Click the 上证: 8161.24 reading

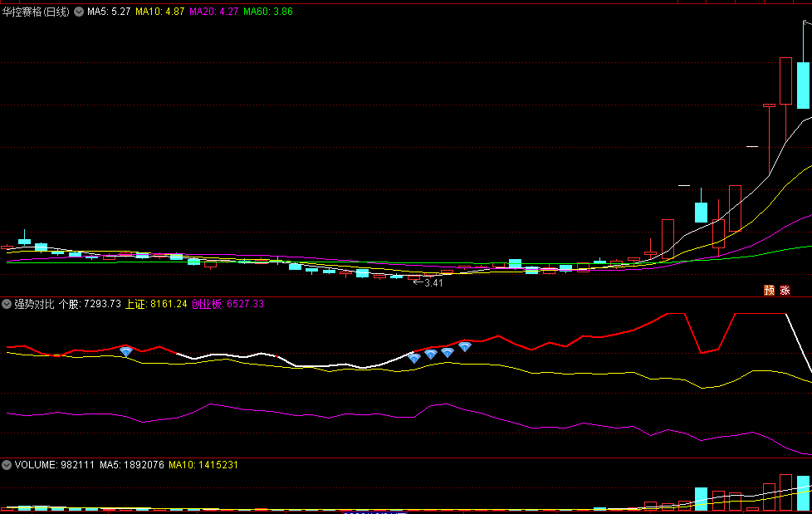click(x=156, y=304)
